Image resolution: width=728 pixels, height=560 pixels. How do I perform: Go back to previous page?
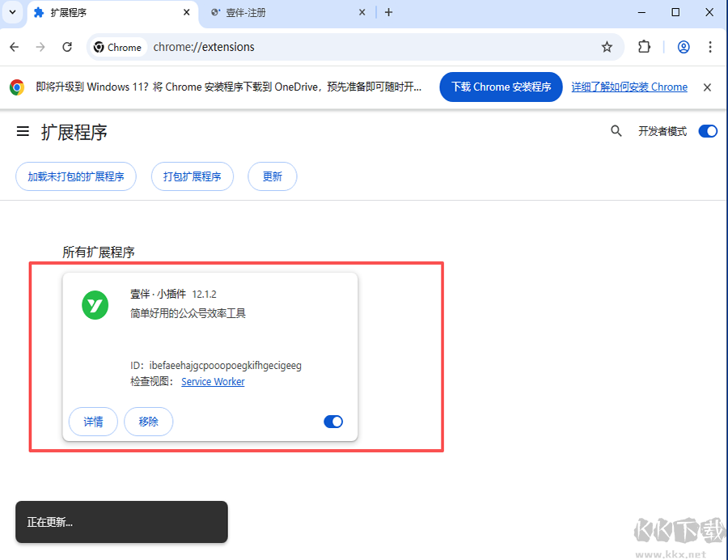[x=15, y=47]
